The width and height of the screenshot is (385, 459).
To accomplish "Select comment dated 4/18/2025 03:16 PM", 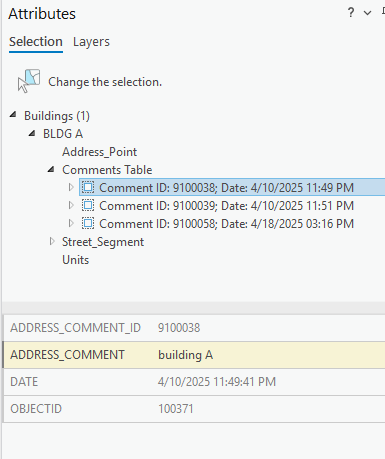I will coord(226,224).
